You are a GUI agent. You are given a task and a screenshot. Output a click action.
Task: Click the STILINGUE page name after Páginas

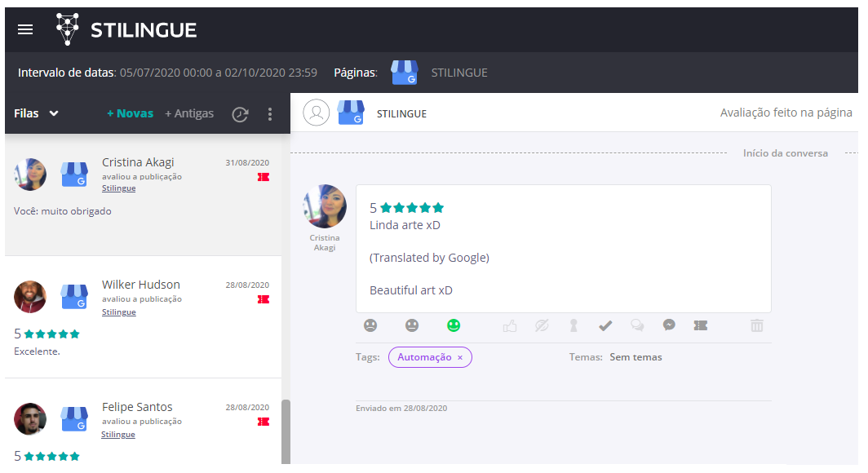point(459,73)
